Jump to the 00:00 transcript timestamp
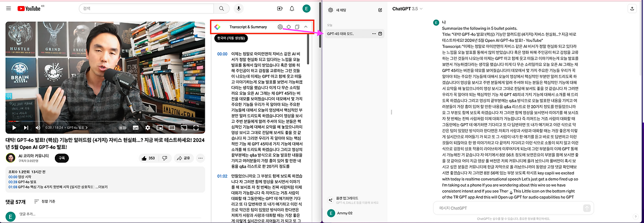This screenshot has width=644, height=223. [222, 53]
